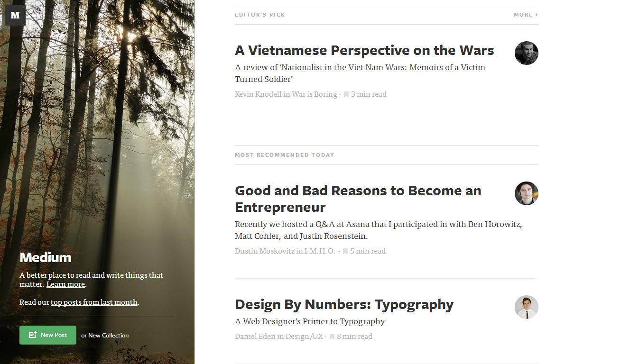Screen dimensions: 639x364
Task: Visit Kevin Knodell's author page link
Action: 258,94
